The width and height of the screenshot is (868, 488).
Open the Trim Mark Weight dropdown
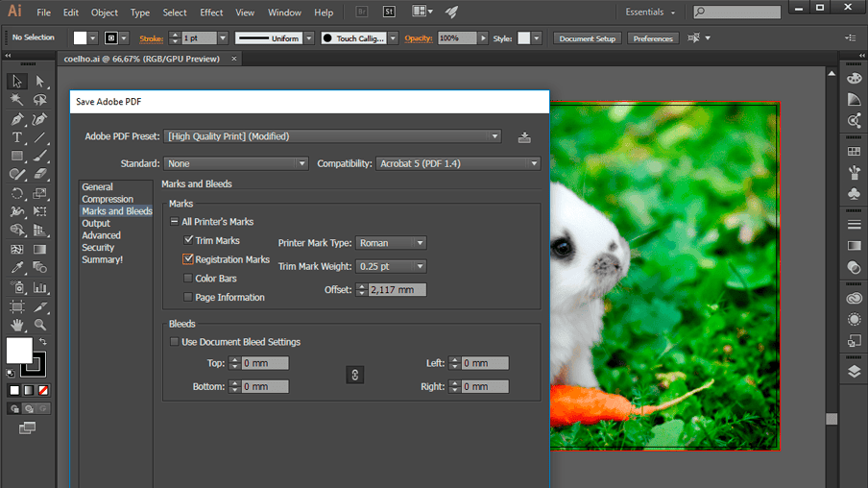(390, 266)
